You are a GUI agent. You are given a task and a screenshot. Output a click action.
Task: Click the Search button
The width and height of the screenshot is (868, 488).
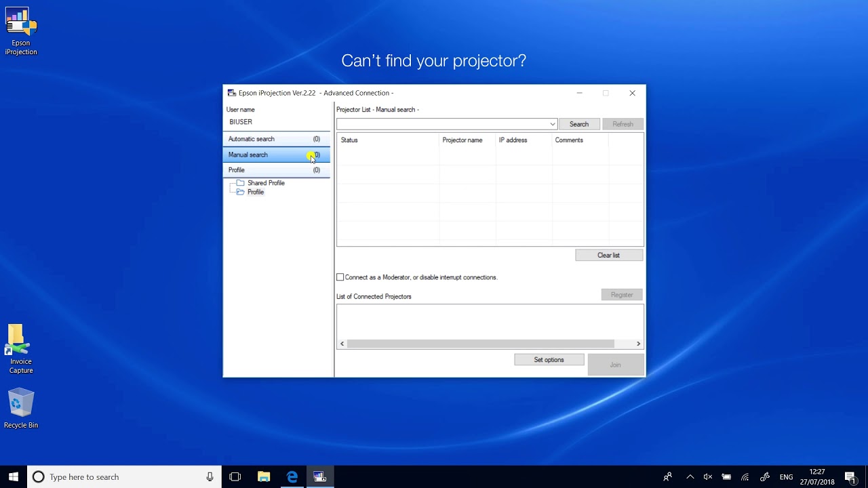pyautogui.click(x=579, y=124)
